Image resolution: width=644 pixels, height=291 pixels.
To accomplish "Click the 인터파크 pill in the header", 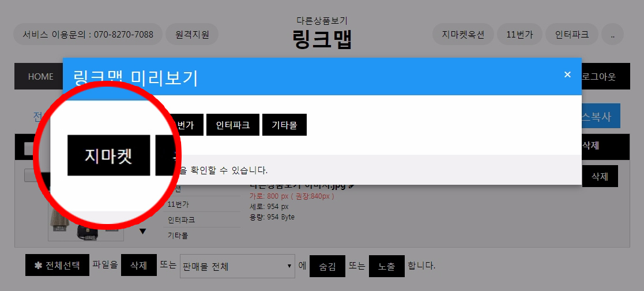I will pos(572,34).
